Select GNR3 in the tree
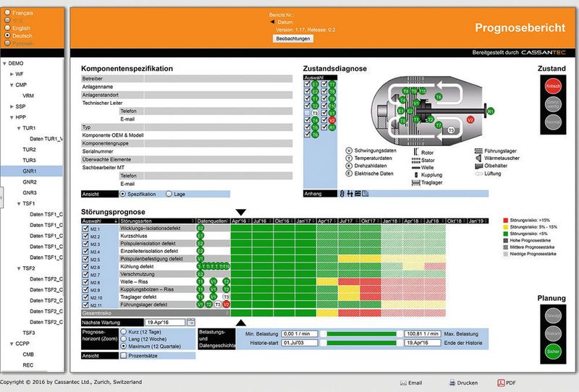The image size is (579, 392). (30, 192)
